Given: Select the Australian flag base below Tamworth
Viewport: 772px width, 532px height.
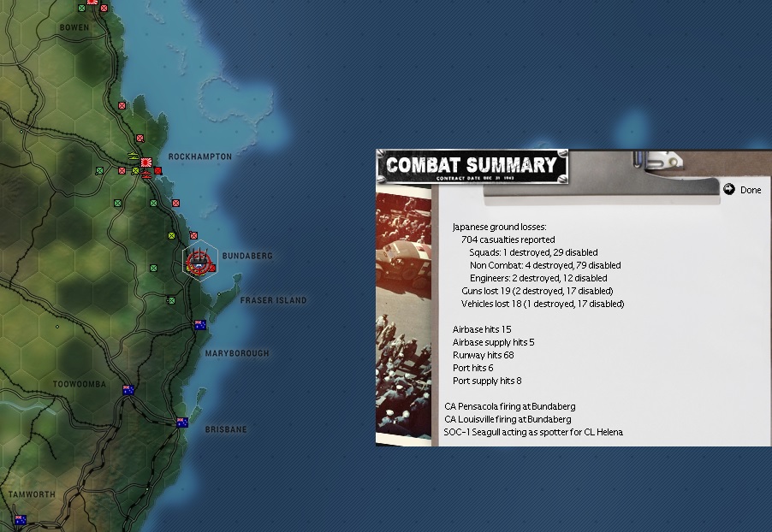Looking at the screenshot, I should click(x=21, y=520).
